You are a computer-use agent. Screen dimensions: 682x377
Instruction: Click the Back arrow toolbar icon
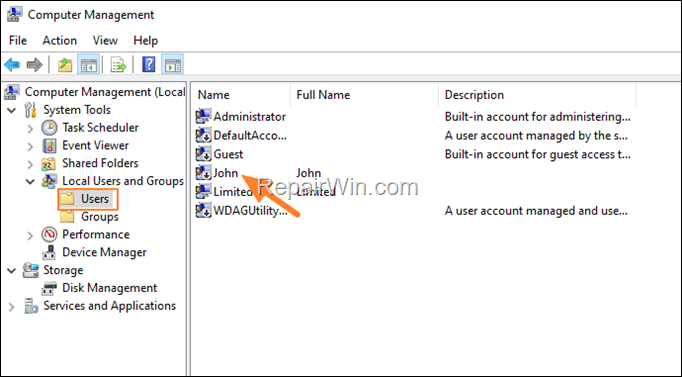point(12,65)
